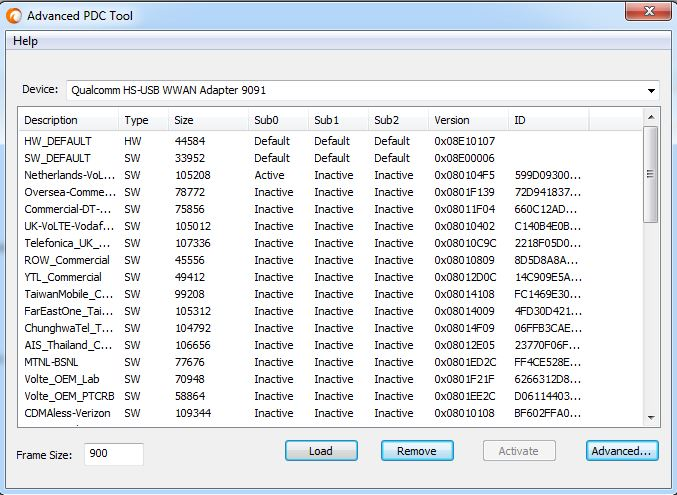Click size value 44584
This screenshot has height=495, width=677.
pos(190,141)
